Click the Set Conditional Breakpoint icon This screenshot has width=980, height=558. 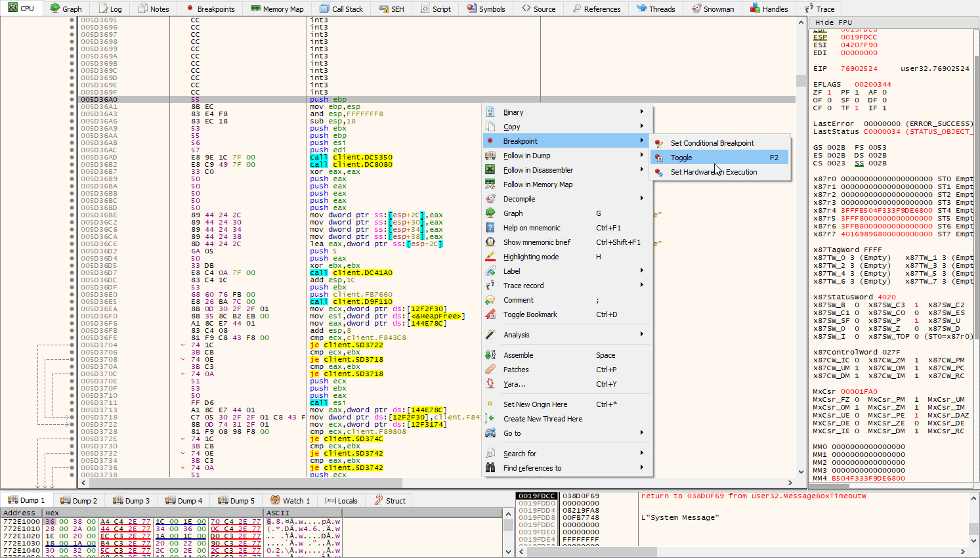coord(658,143)
